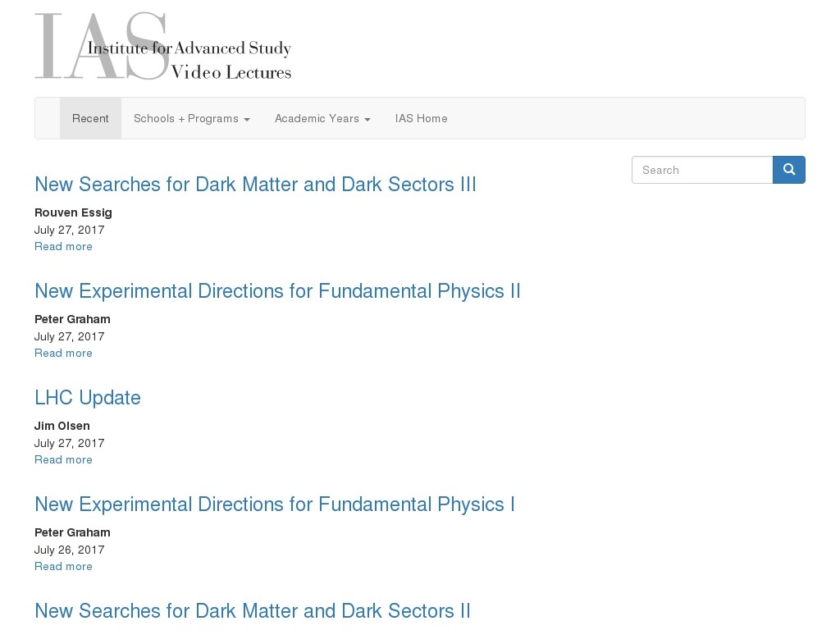This screenshot has width=840, height=630.
Task: Go to IAS Home menu item
Action: (421, 118)
